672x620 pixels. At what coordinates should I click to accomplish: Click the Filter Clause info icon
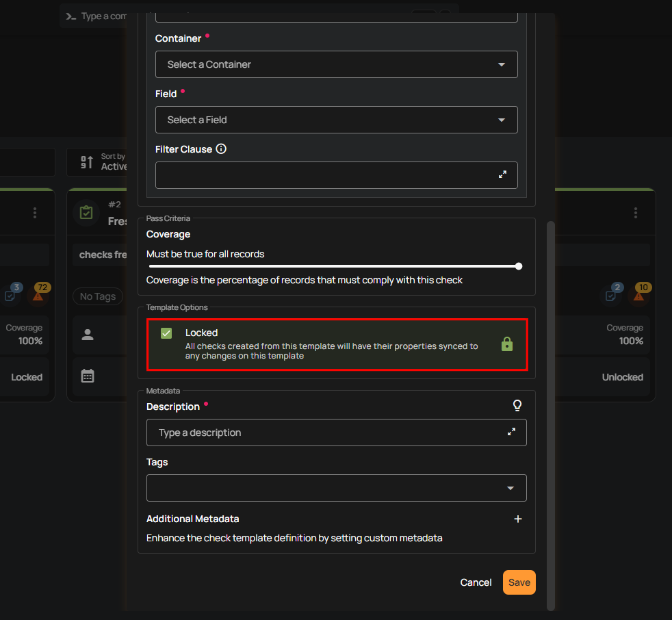click(221, 148)
